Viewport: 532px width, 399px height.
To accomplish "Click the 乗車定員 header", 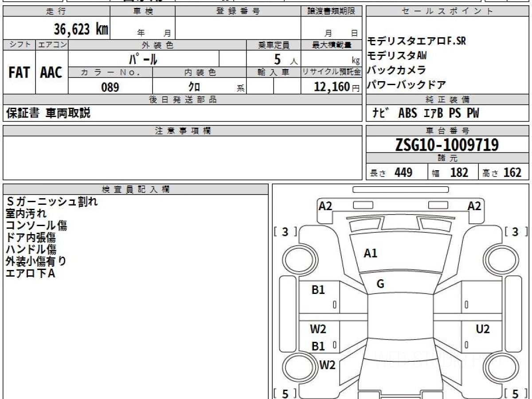I will pos(274,45).
